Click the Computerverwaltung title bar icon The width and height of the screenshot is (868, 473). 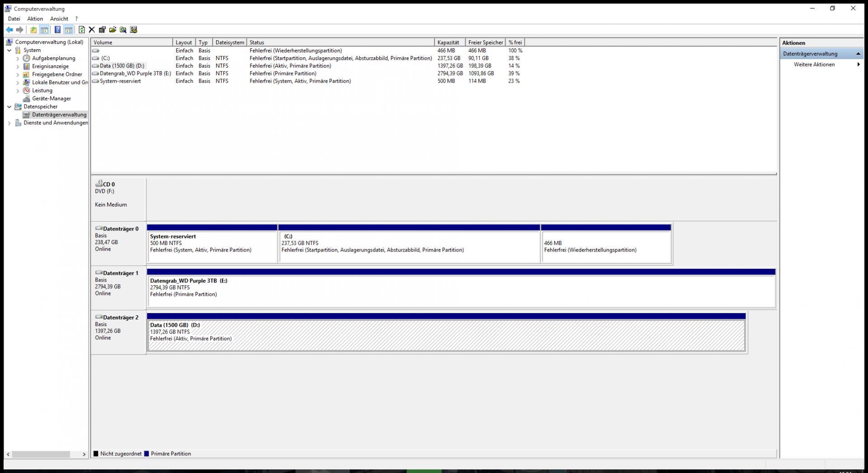click(8, 9)
